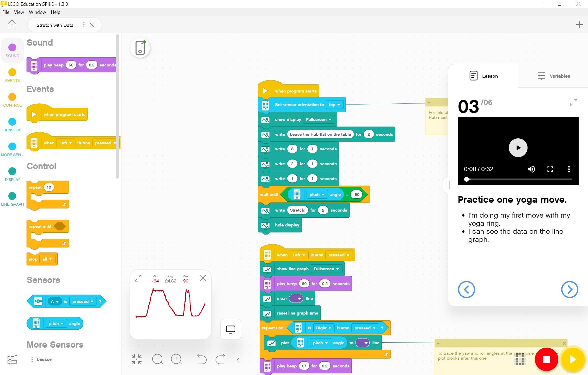588x375 pixels.
Task: Drag the video progress bar slider
Action: 465,179
